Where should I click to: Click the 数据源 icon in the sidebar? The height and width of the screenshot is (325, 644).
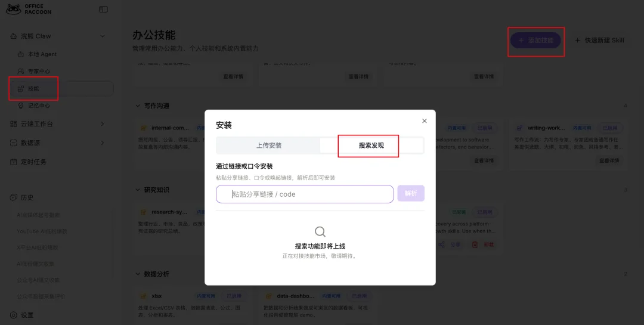pos(14,143)
